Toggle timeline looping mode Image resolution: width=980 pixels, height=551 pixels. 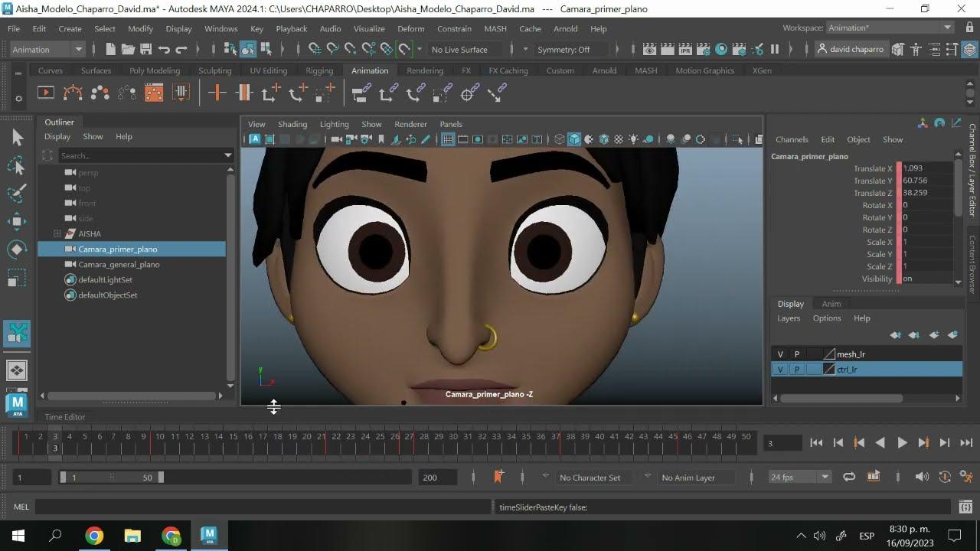coord(849,477)
